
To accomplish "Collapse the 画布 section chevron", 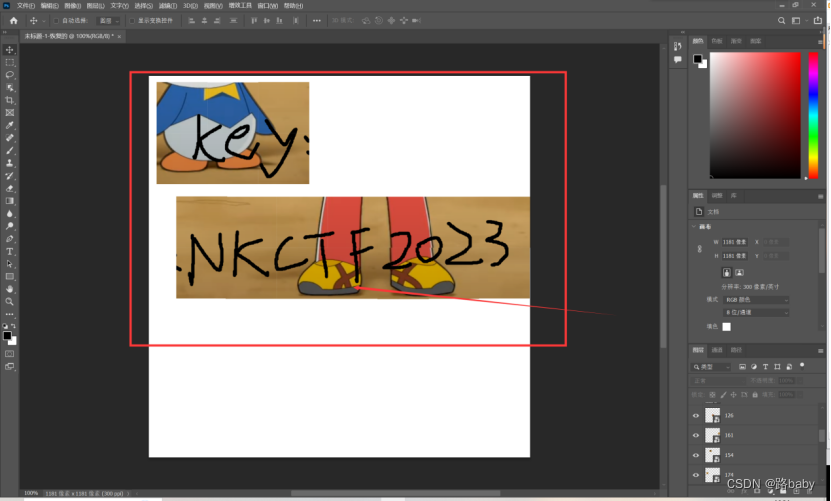I will pos(694,226).
